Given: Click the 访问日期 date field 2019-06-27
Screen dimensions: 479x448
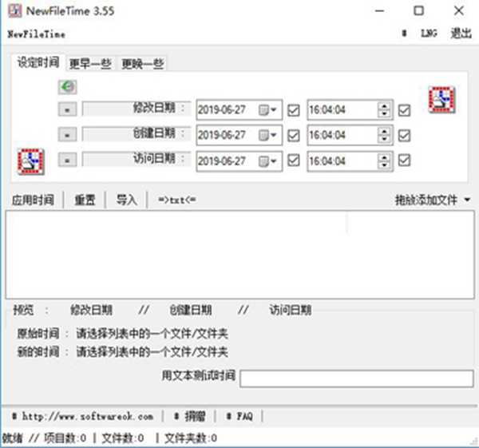Looking at the screenshot, I should tap(239, 161).
